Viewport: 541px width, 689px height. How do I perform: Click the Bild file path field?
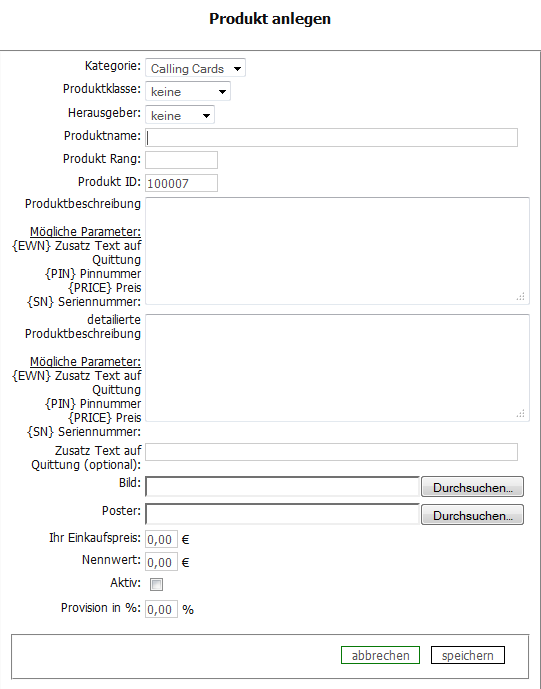tap(283, 487)
